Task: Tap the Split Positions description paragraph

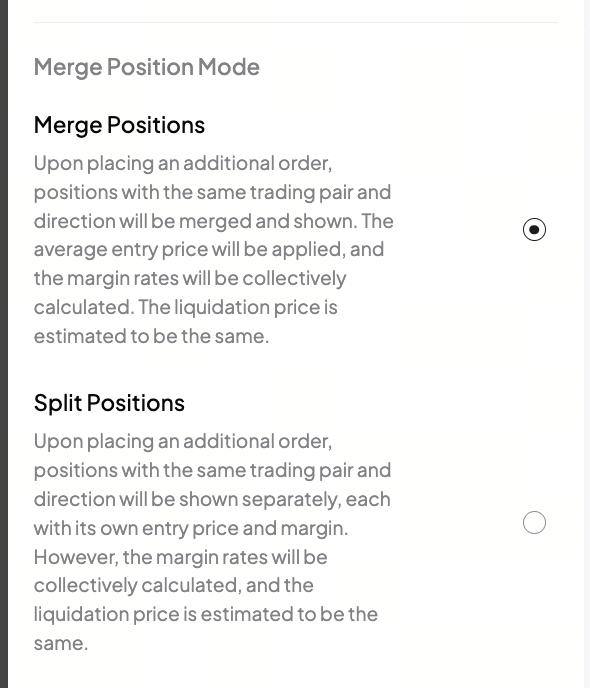Action: tap(212, 542)
